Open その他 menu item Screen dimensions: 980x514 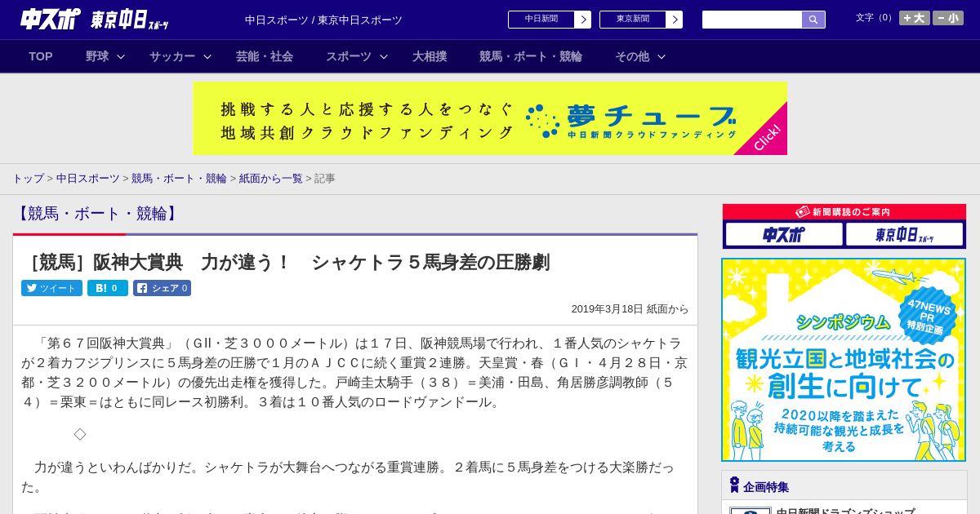(x=632, y=56)
